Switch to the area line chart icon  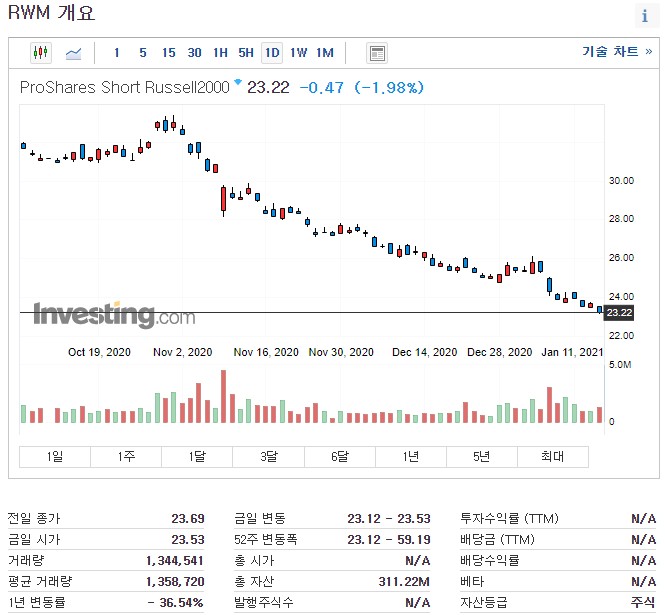click(73, 53)
